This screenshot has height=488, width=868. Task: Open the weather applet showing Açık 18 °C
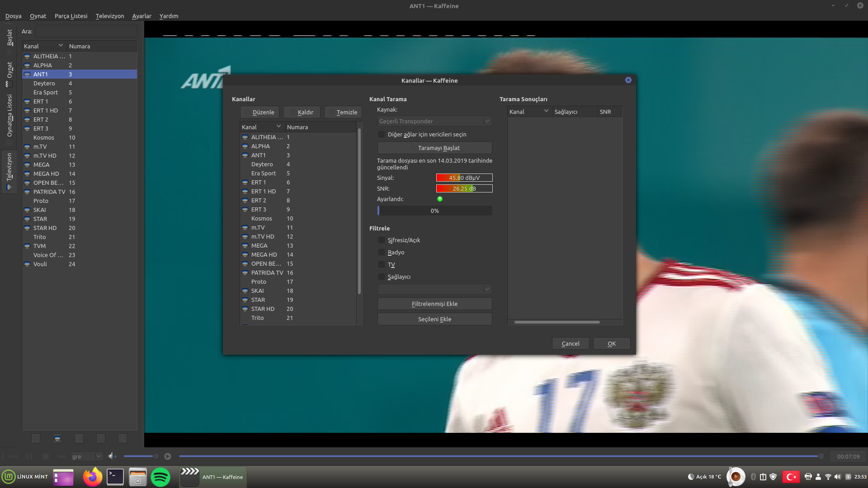pyautogui.click(x=704, y=477)
